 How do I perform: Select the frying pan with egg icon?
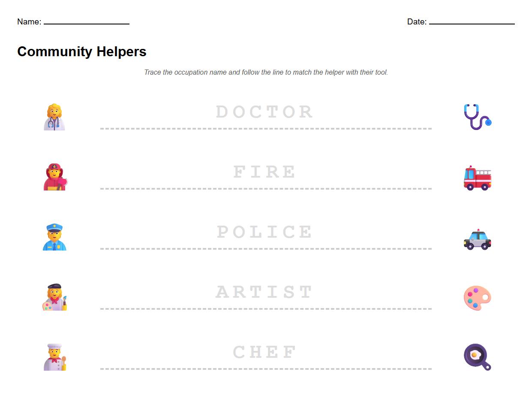477,357
